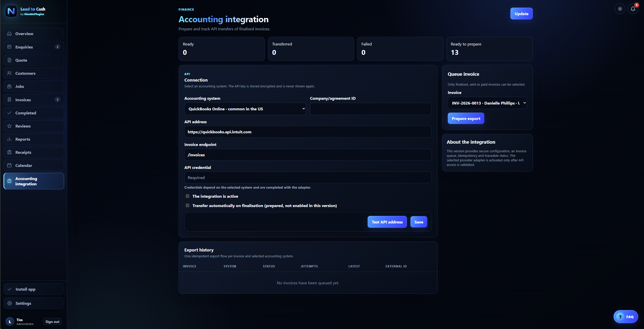
Task: Click the Invoice endpoint input field
Action: [x=308, y=155]
